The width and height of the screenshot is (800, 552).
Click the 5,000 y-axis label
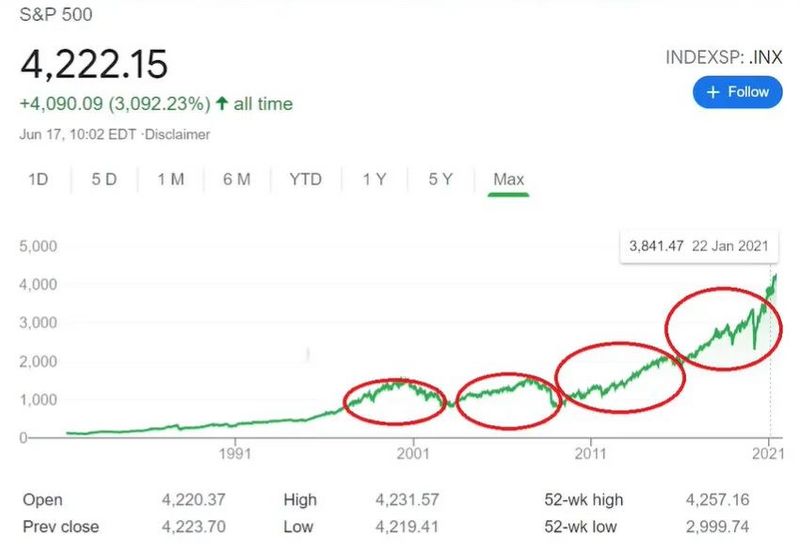tap(37, 246)
